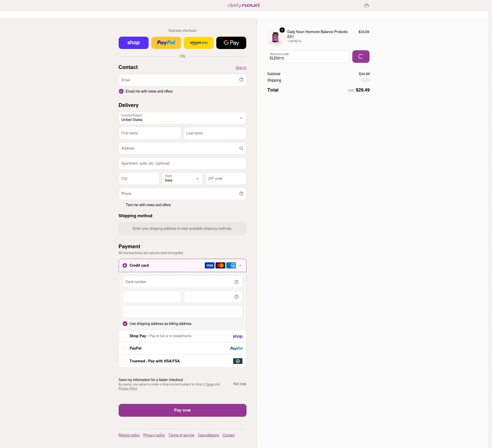The image size is (492, 448).
Task: Expand the State dropdown showing Iowa
Action: 182,178
